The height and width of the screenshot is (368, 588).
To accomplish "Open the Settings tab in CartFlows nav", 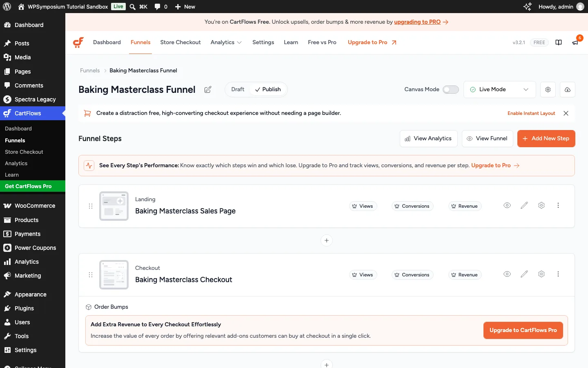I will [263, 43].
